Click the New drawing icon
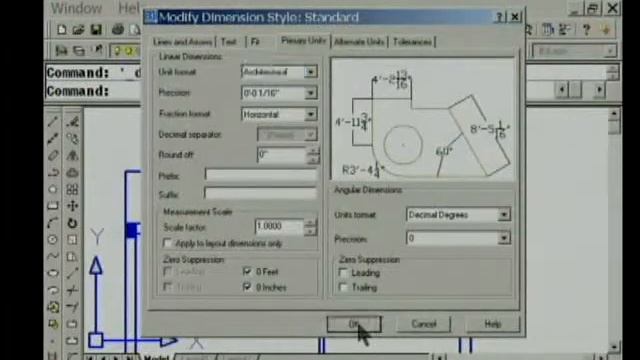Viewport: 640px width, 360px height. tap(62, 30)
